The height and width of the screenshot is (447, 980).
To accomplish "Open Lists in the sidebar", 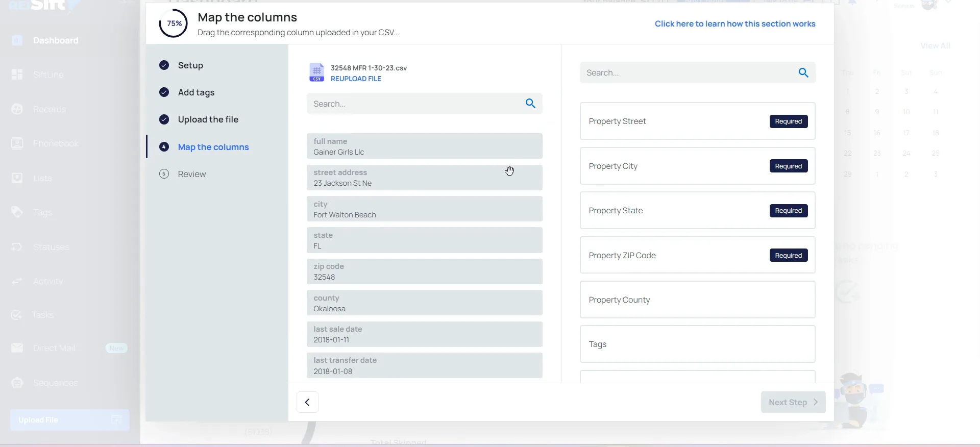I will 42,178.
